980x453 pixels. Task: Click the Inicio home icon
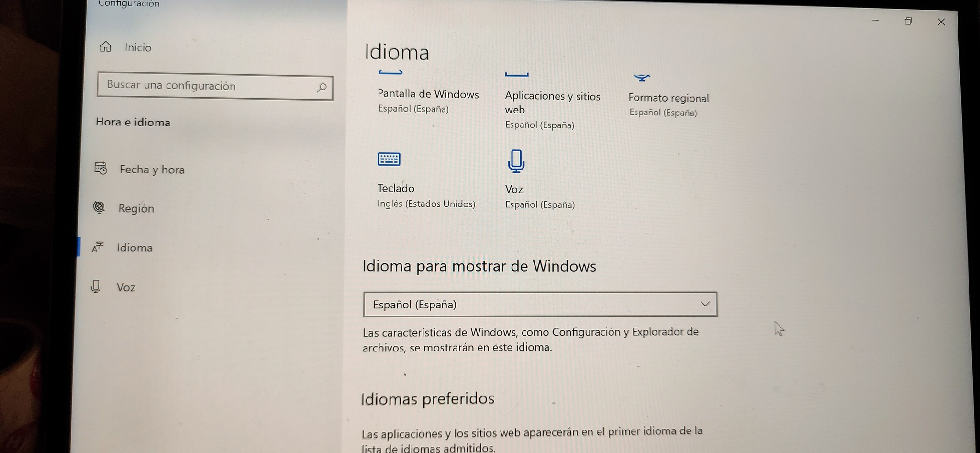105,46
